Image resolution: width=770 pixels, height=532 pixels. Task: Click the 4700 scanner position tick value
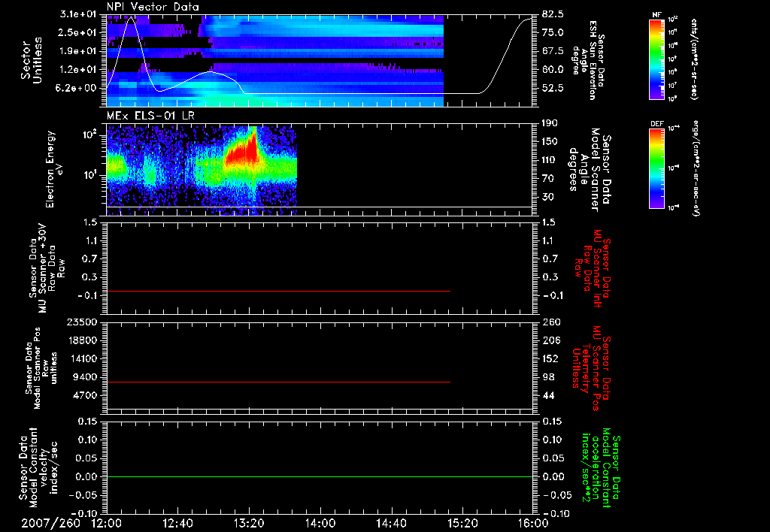coord(85,395)
